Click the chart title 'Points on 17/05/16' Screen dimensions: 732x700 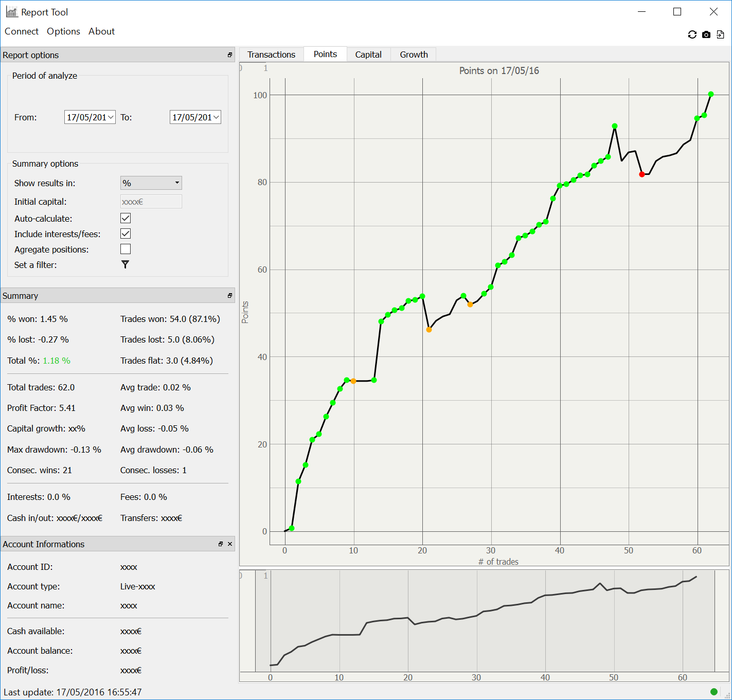click(499, 70)
